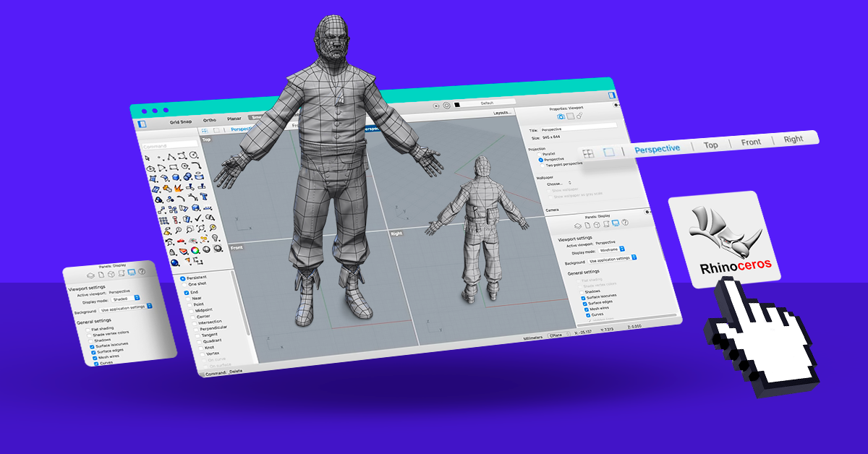Toggle the left sidebar icon below traffic lights
Image resolution: width=868 pixels, height=454 pixels.
pos(142,124)
